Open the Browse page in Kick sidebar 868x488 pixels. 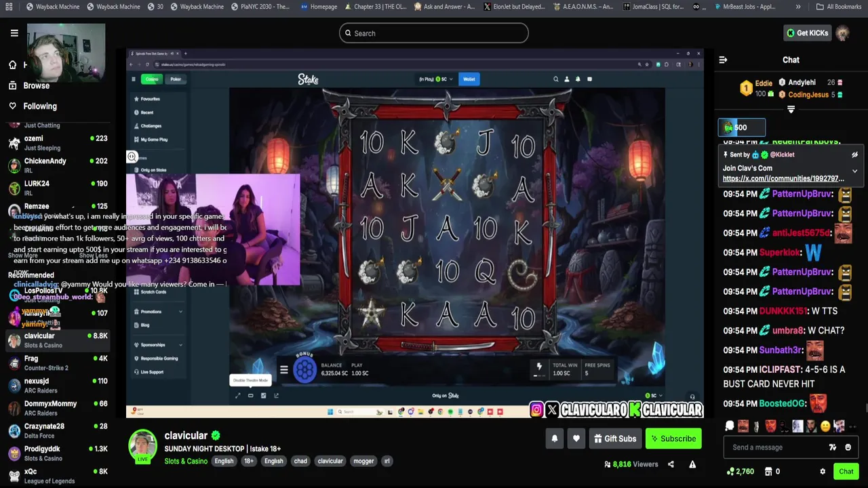pos(28,85)
